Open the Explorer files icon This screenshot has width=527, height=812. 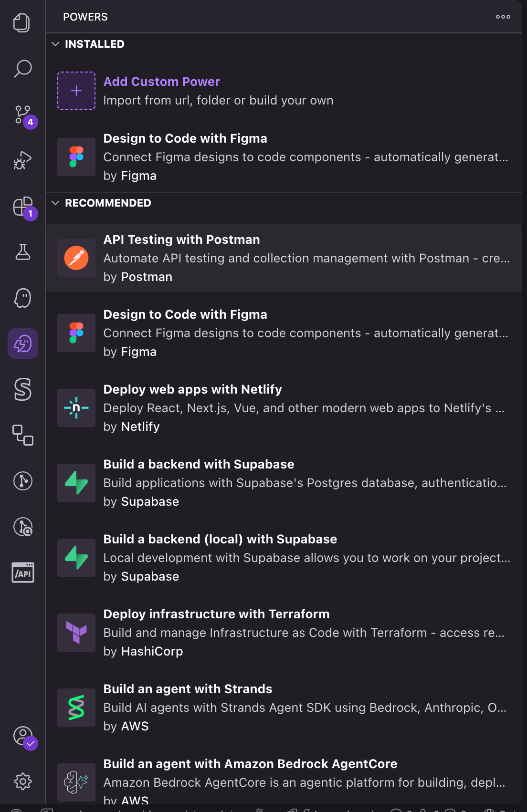[x=22, y=23]
